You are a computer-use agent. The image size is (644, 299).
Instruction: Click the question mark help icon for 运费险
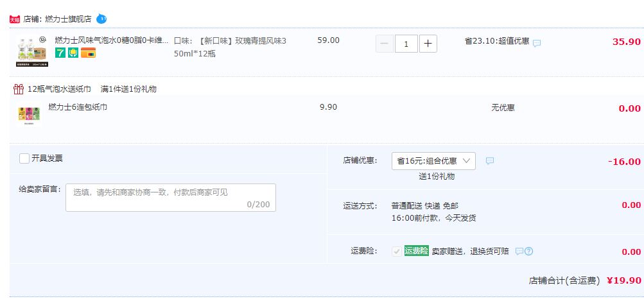[x=529, y=251]
